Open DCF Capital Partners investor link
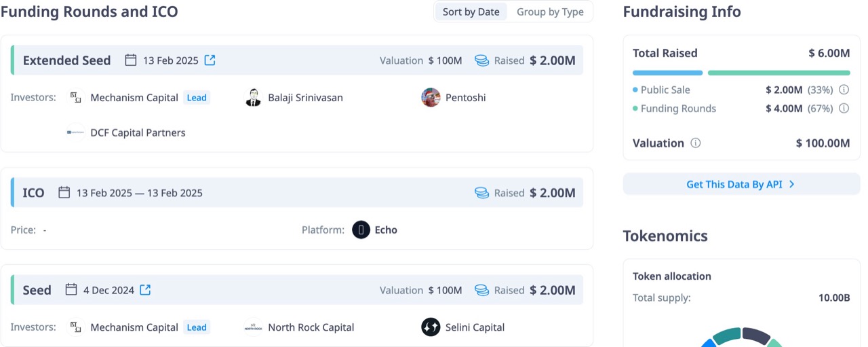The height and width of the screenshot is (347, 868). [138, 133]
